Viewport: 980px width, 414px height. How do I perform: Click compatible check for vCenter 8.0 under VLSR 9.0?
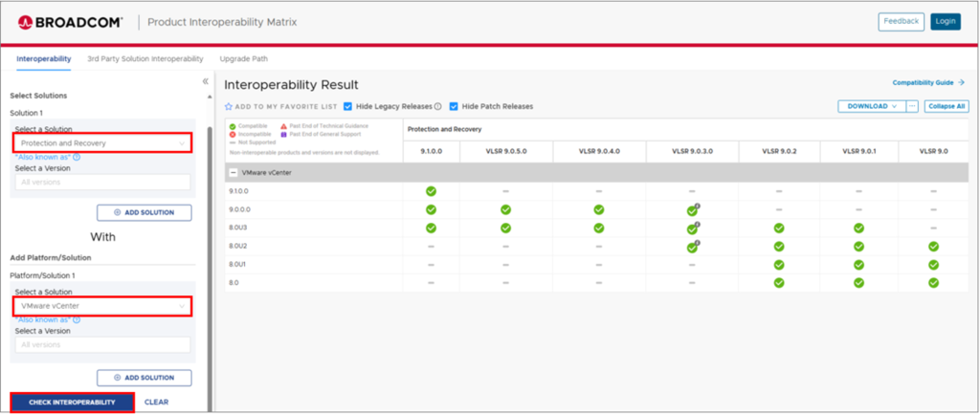(x=933, y=283)
